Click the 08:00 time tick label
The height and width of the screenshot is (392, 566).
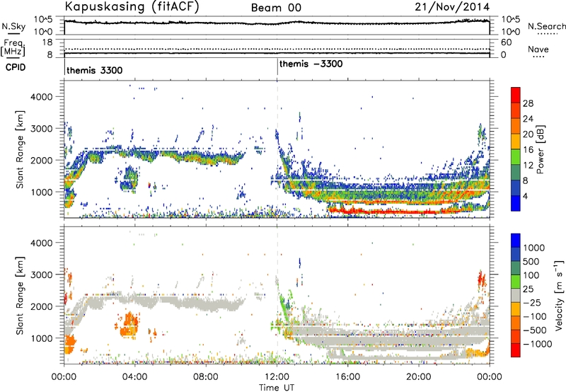[206, 377]
